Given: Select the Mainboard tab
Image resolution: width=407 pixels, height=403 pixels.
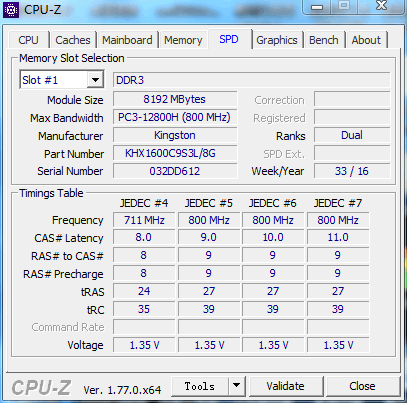Looking at the screenshot, I should point(127,40).
